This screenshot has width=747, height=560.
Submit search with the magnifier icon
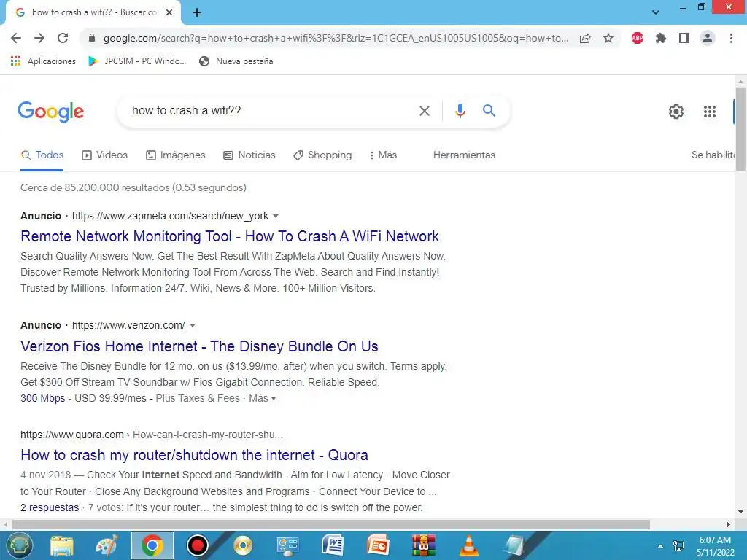click(489, 111)
